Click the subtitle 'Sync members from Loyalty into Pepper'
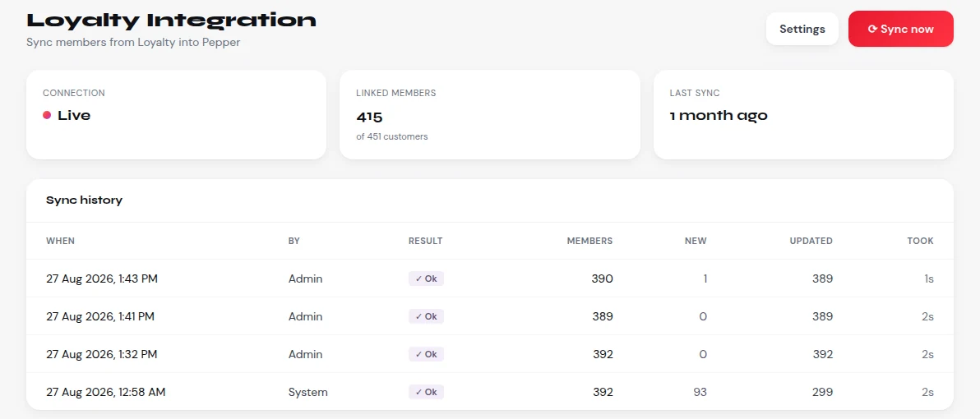The height and width of the screenshot is (419, 980). tap(133, 43)
